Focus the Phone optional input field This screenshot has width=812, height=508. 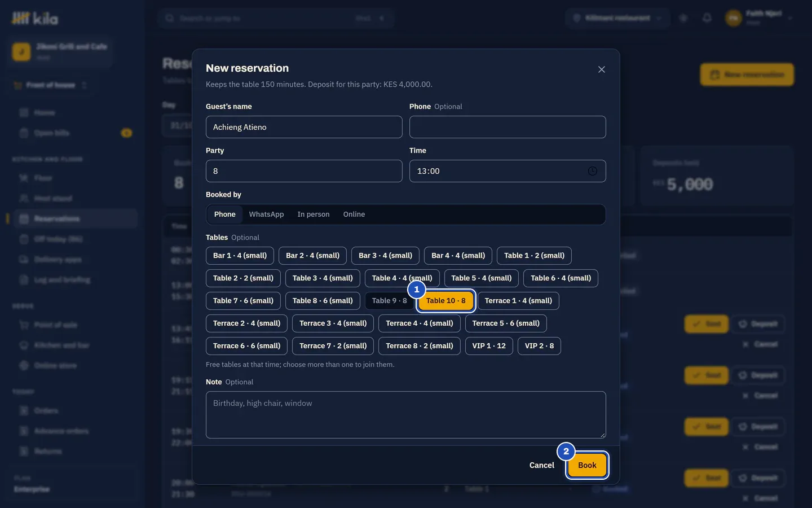pyautogui.click(x=507, y=127)
